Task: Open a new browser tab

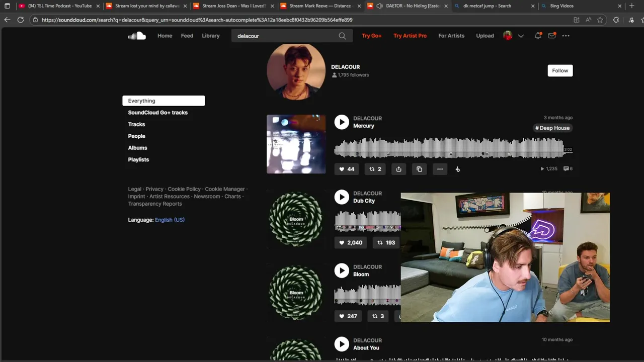Action: (x=632, y=6)
